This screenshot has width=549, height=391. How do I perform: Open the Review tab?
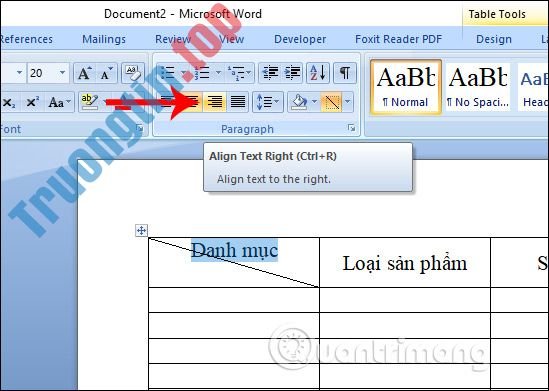(173, 39)
